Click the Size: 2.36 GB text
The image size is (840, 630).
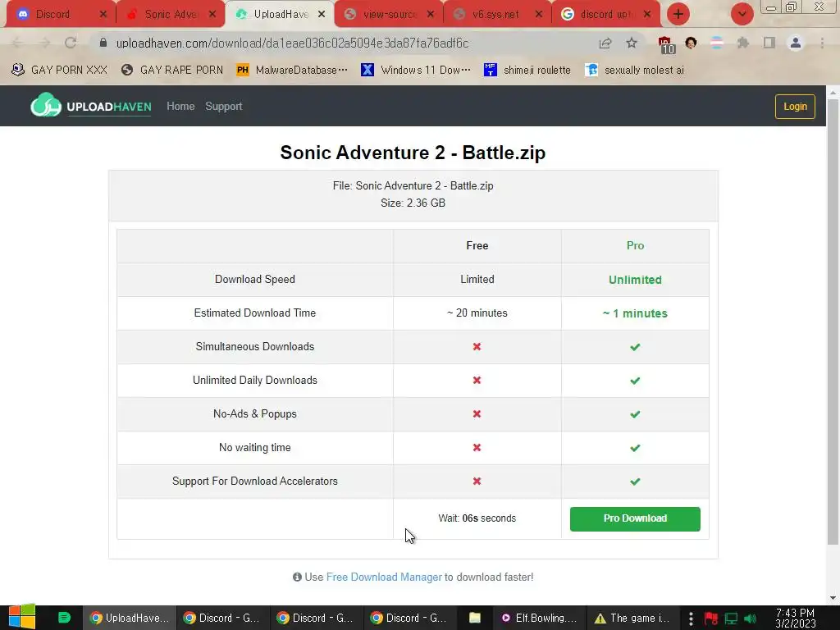413,203
